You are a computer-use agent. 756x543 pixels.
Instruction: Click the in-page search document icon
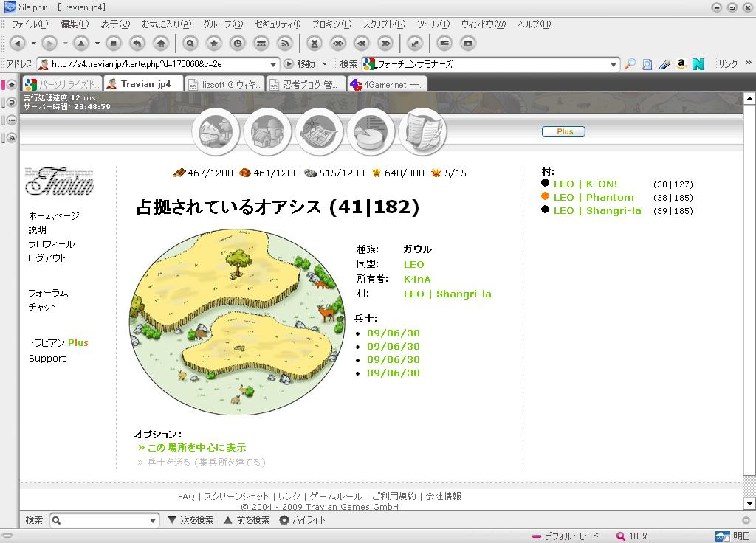click(647, 64)
